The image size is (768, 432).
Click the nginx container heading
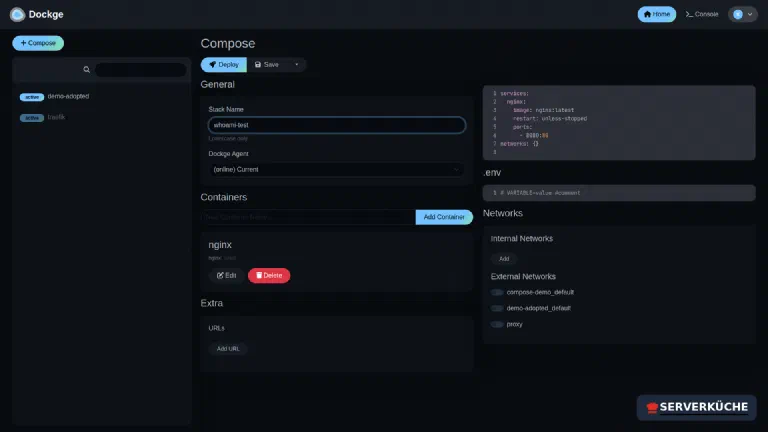220,245
